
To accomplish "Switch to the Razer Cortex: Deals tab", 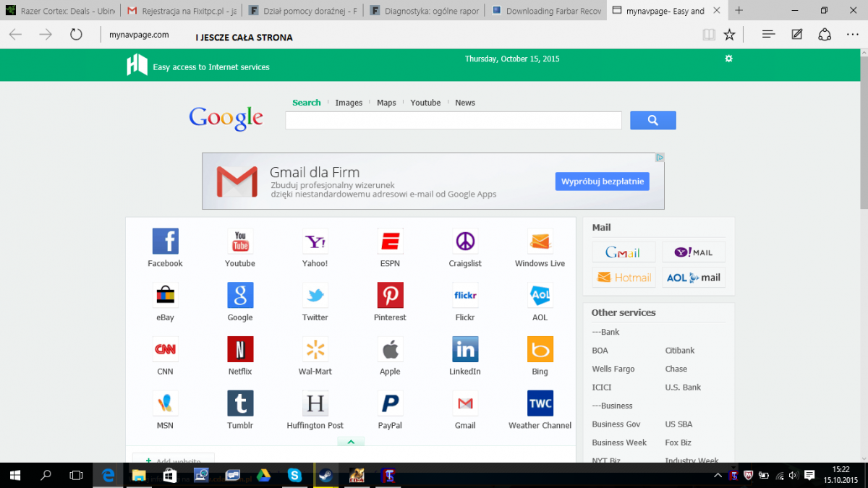I will click(x=61, y=11).
